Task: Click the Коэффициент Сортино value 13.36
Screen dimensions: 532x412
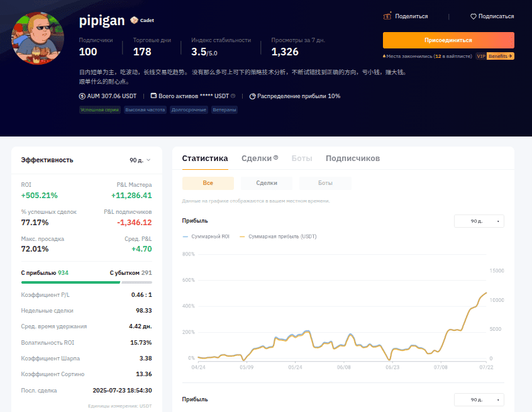Action: [x=144, y=374]
